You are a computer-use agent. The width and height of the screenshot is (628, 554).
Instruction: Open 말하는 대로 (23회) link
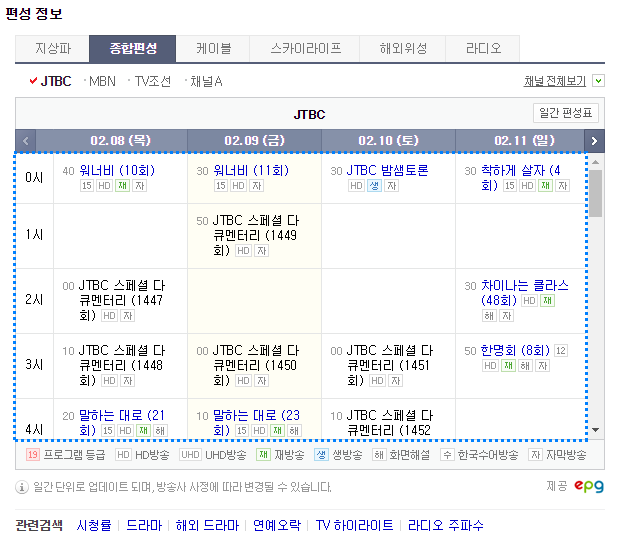pyautogui.click(x=256, y=423)
